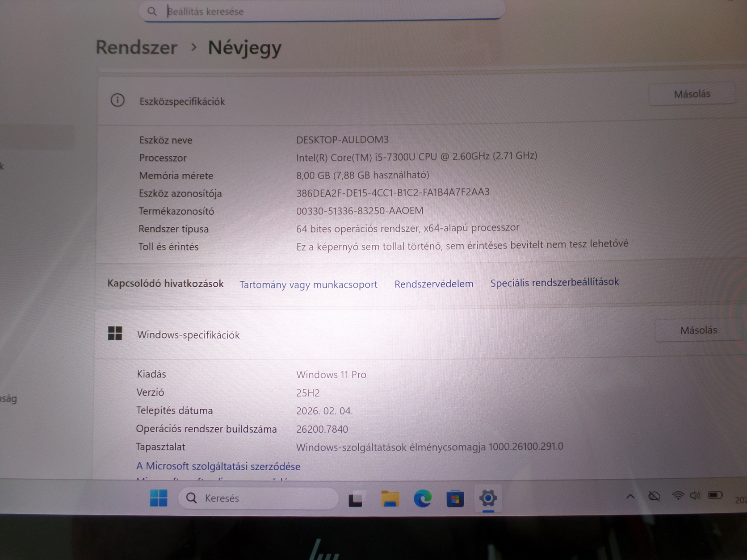Open the Start menu from taskbar
This screenshot has width=747, height=560.
click(x=159, y=498)
